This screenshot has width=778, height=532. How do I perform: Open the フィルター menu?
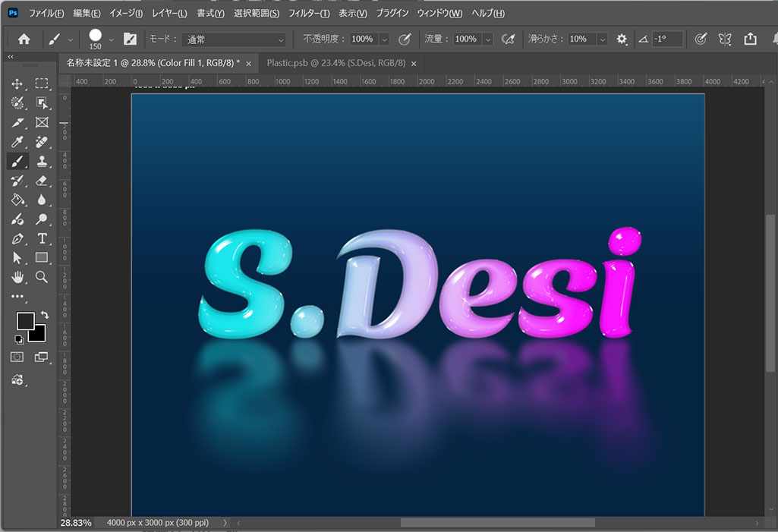tap(308, 14)
